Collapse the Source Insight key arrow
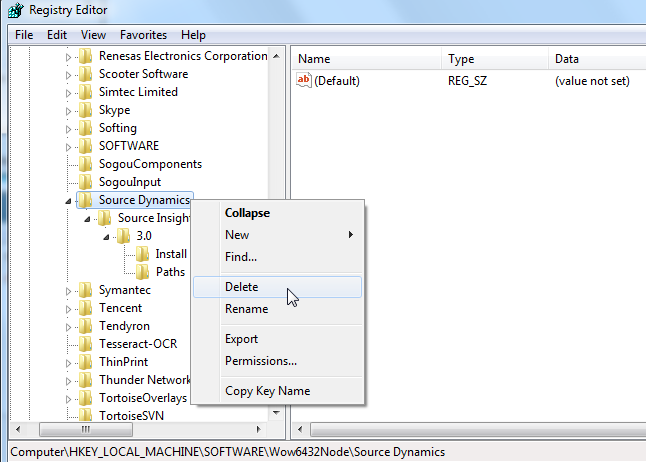Viewport: 646px width, 462px height. (87, 219)
